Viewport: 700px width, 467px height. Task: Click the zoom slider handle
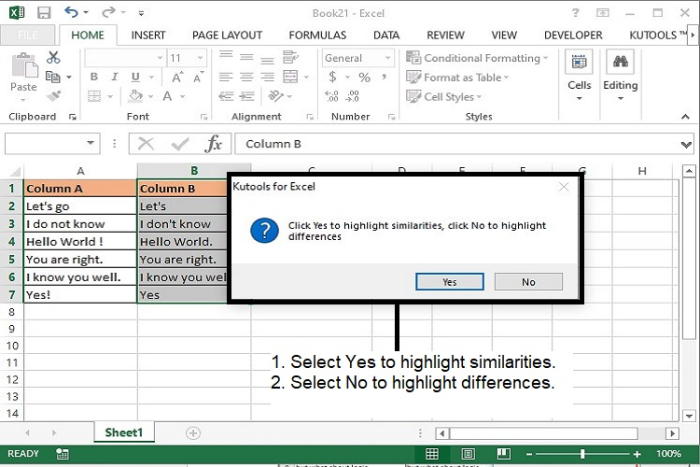(583, 454)
